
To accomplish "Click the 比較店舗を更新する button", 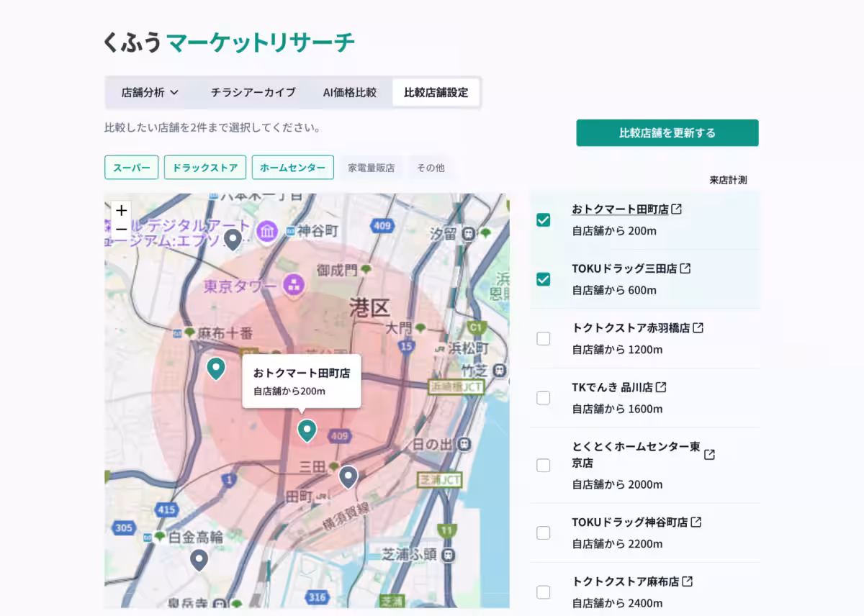I will [667, 132].
